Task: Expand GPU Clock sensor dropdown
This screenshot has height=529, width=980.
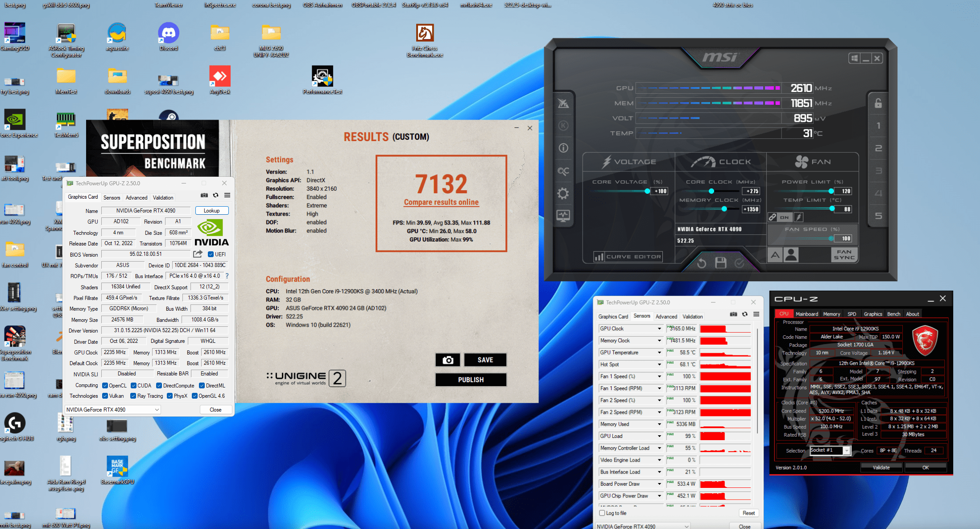Action: 659,329
